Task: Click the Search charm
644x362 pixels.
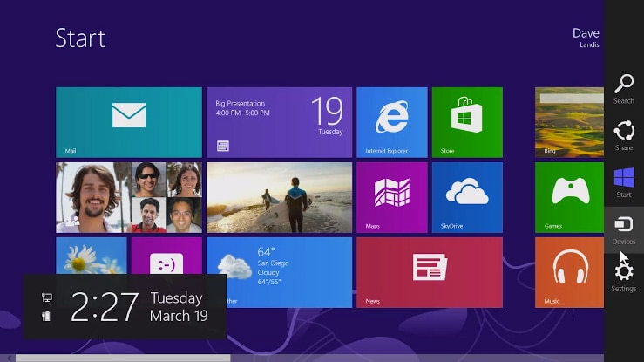Action: click(x=623, y=89)
